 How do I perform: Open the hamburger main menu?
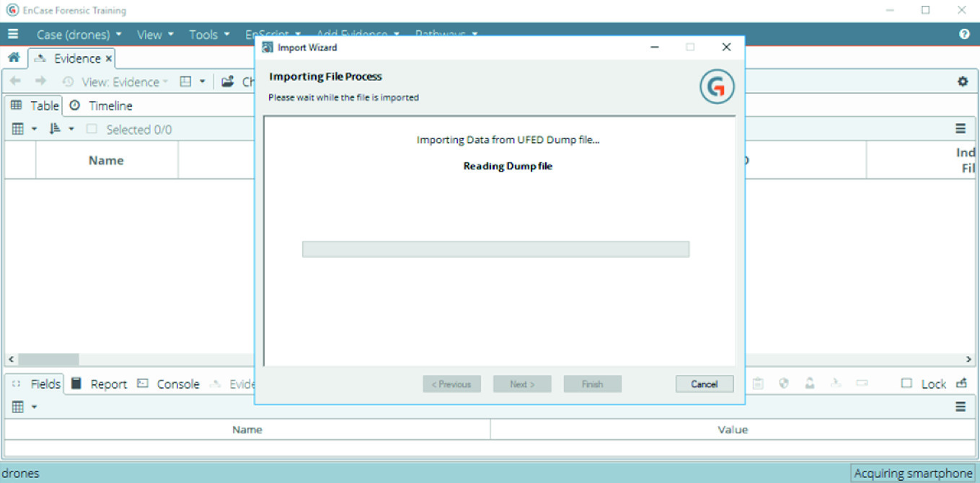click(13, 34)
